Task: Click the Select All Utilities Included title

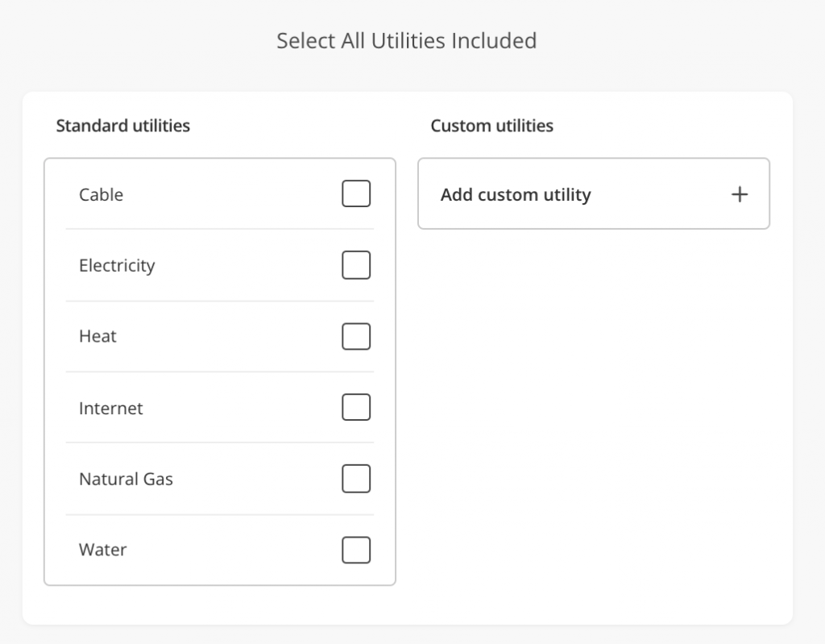Action: 407,40
